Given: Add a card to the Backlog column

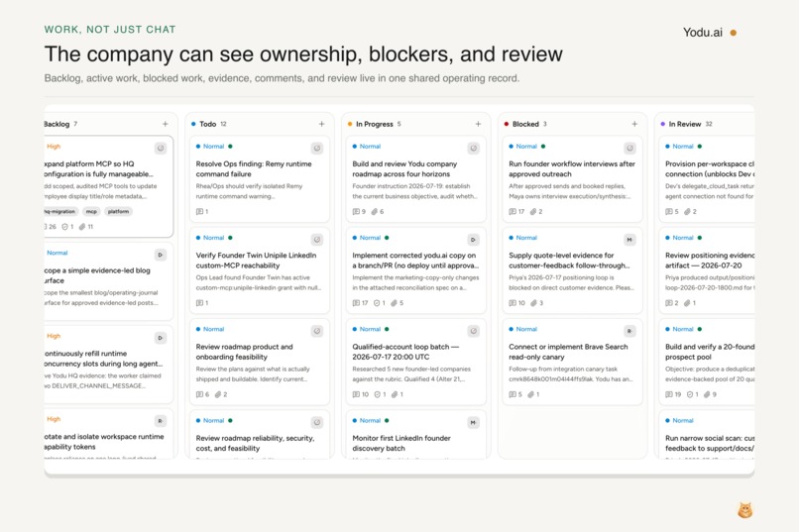Looking at the screenshot, I should point(166,124).
